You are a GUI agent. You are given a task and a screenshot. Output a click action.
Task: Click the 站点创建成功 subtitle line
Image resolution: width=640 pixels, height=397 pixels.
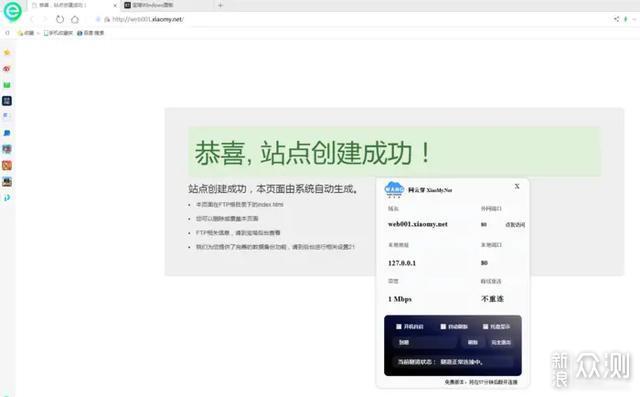(x=273, y=189)
